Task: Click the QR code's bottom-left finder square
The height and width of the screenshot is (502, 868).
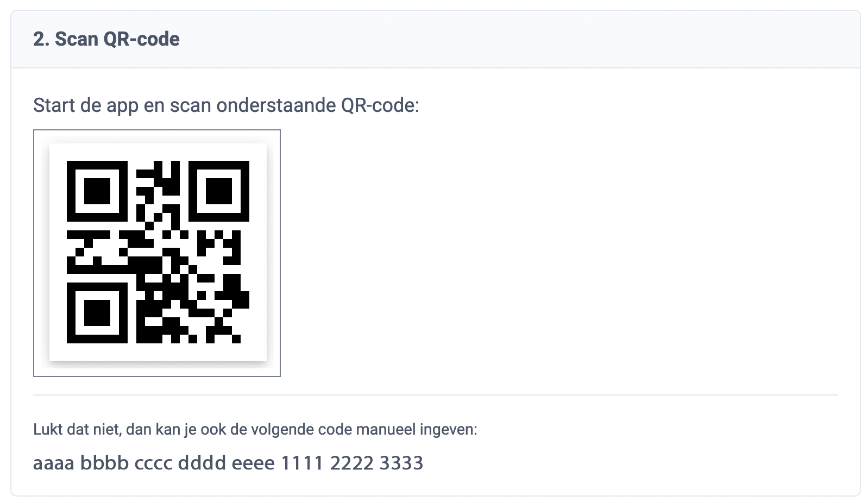Action: pyautogui.click(x=97, y=313)
